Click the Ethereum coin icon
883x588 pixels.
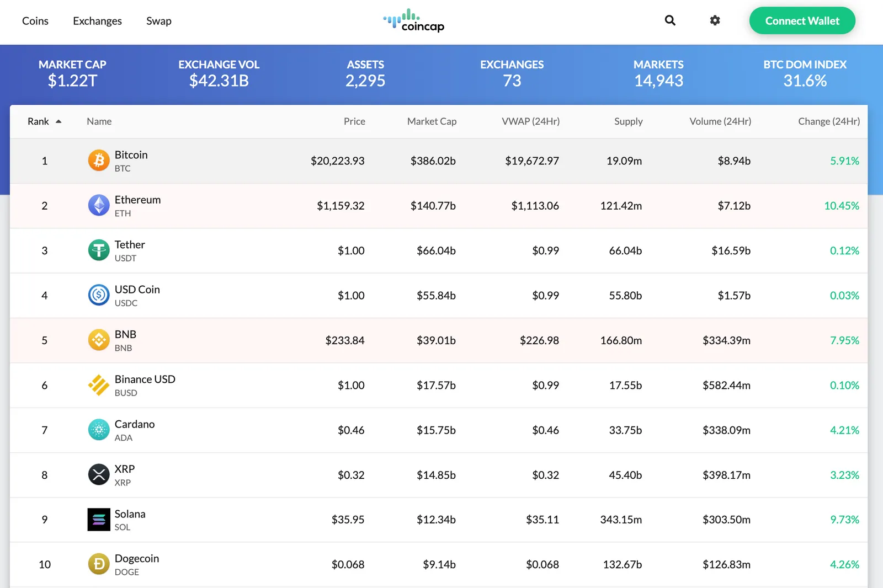point(99,205)
